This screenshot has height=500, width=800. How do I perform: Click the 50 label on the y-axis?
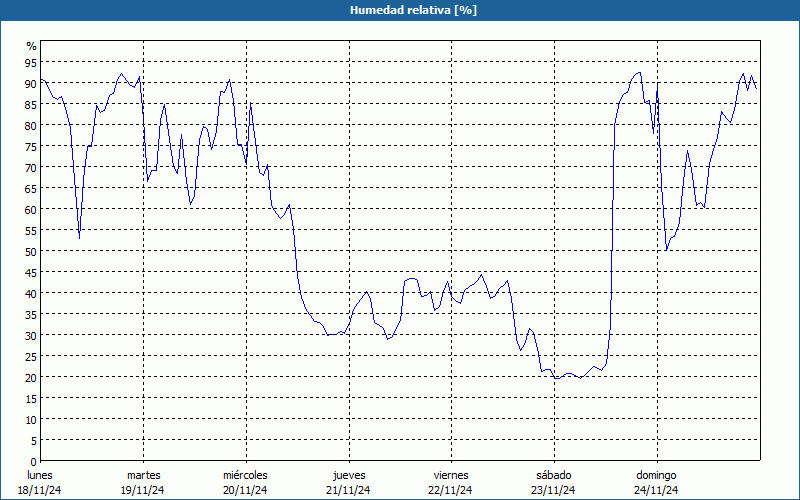(32, 251)
